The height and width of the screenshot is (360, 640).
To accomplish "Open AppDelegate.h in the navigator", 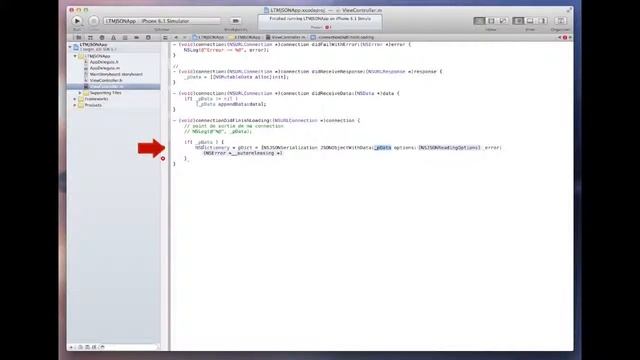I will point(104,62).
